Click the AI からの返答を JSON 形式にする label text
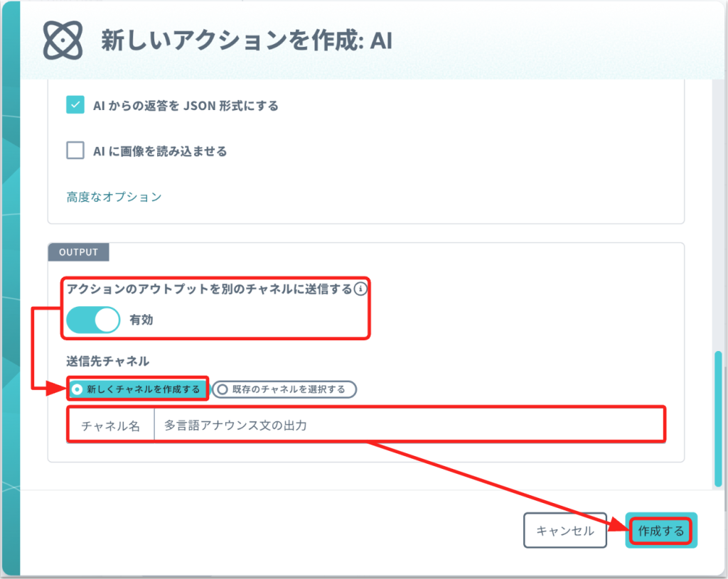The width and height of the screenshot is (728, 579). 186,106
